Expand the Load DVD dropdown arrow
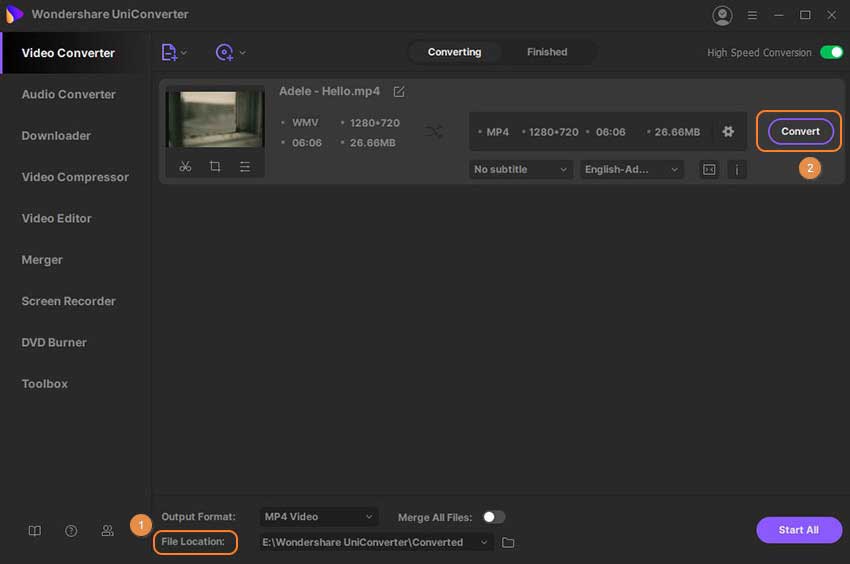Image resolution: width=850 pixels, height=564 pixels. 242,53
